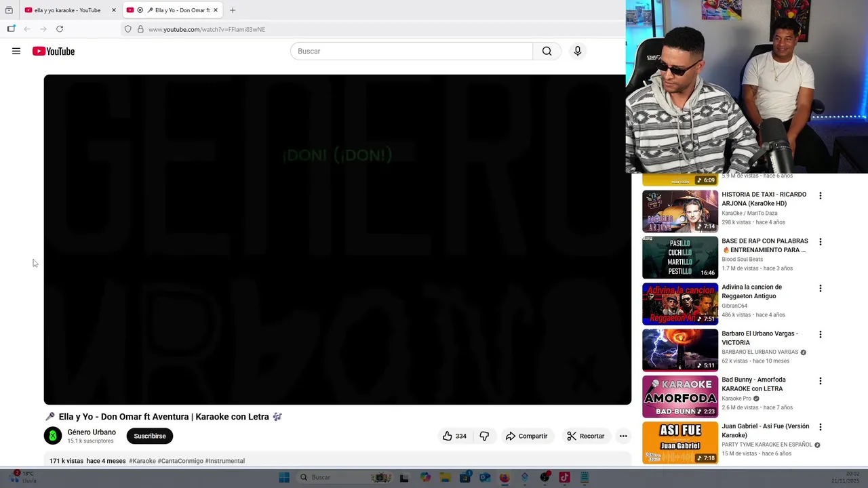Start voice search with microphone icon
The image size is (868, 488).
pos(578,52)
